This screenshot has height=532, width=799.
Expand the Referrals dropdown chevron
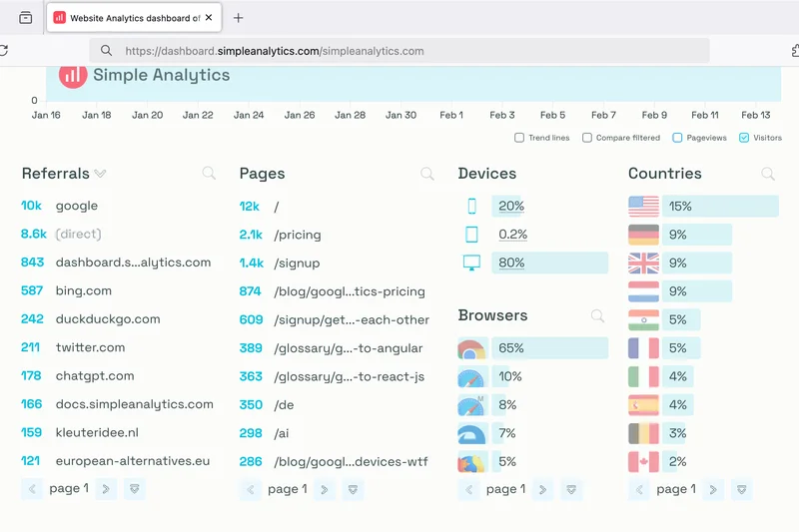point(100,175)
